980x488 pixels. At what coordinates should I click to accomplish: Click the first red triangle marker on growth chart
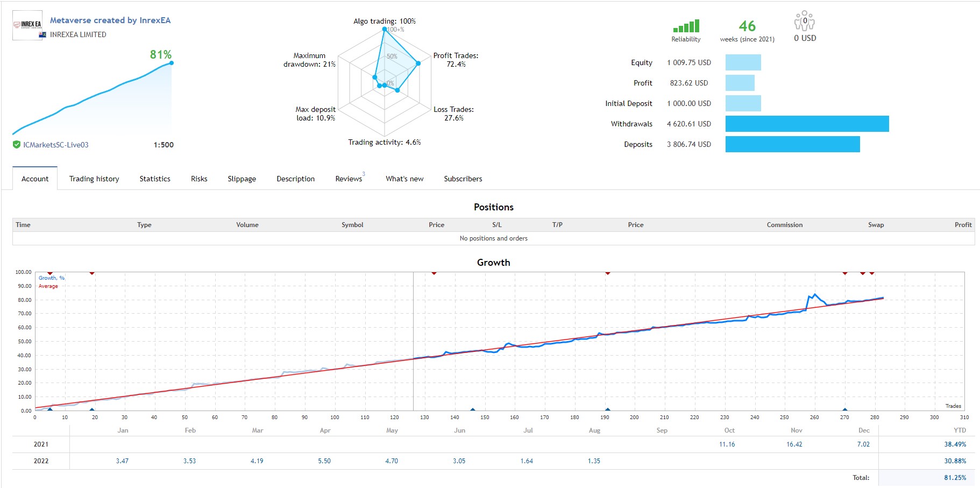(50, 273)
